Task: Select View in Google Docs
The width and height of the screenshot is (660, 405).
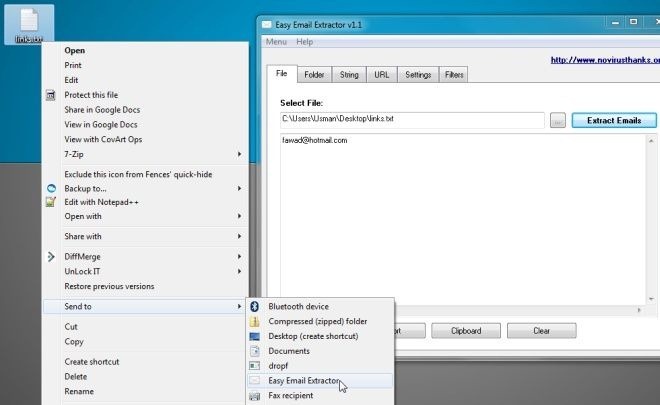Action: [x=101, y=125]
